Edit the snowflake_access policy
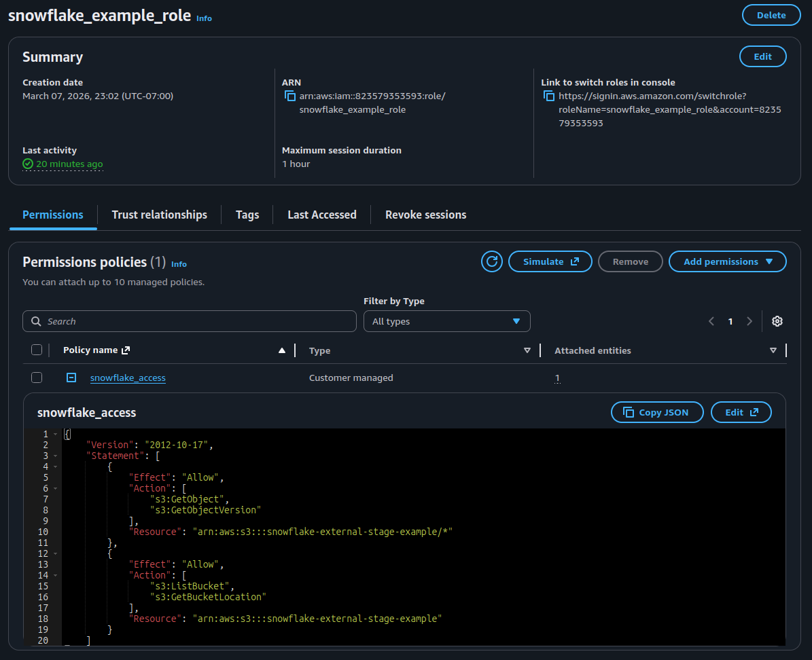812x660 pixels. point(741,412)
